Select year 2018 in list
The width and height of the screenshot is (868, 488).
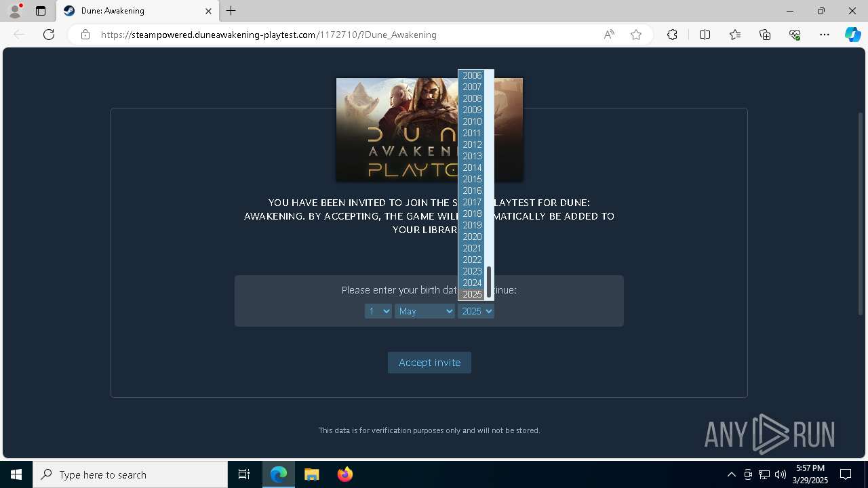tap(472, 213)
